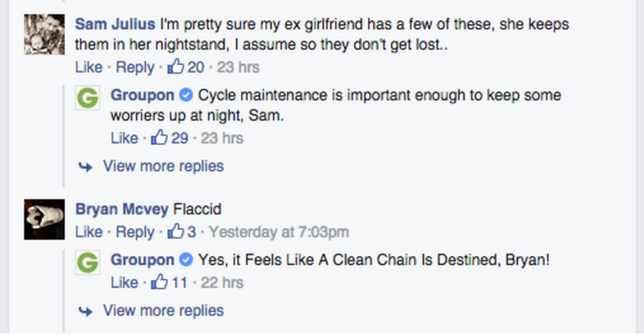Click Bryan Mcvey's profile picture thumbnail
The height and width of the screenshot is (336, 644).
[44, 219]
